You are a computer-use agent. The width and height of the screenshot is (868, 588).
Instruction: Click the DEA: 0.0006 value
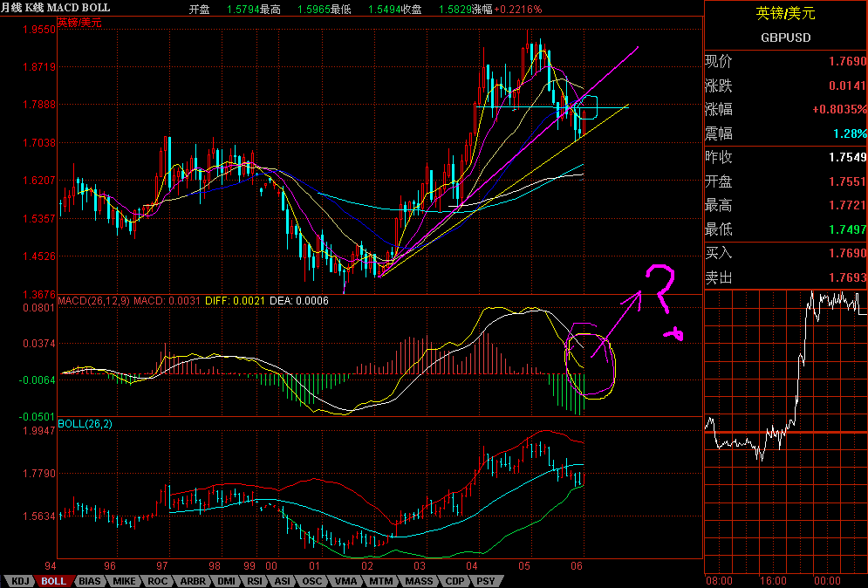coord(299,301)
